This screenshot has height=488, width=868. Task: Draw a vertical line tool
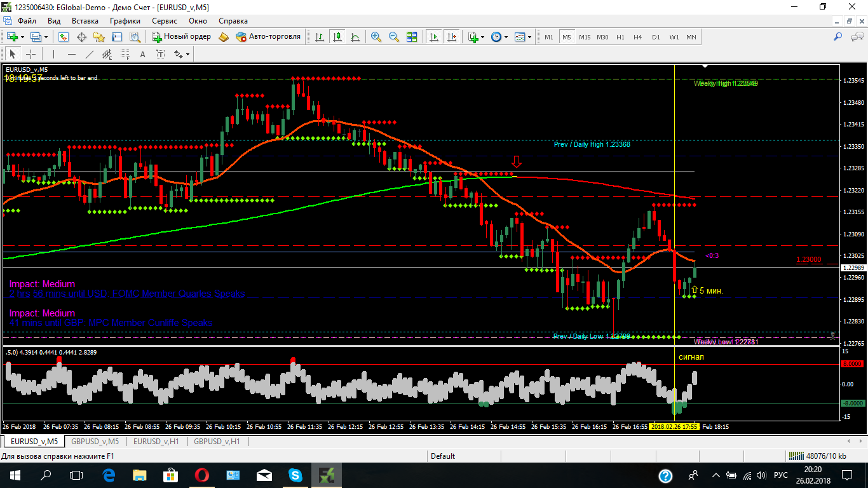point(54,54)
